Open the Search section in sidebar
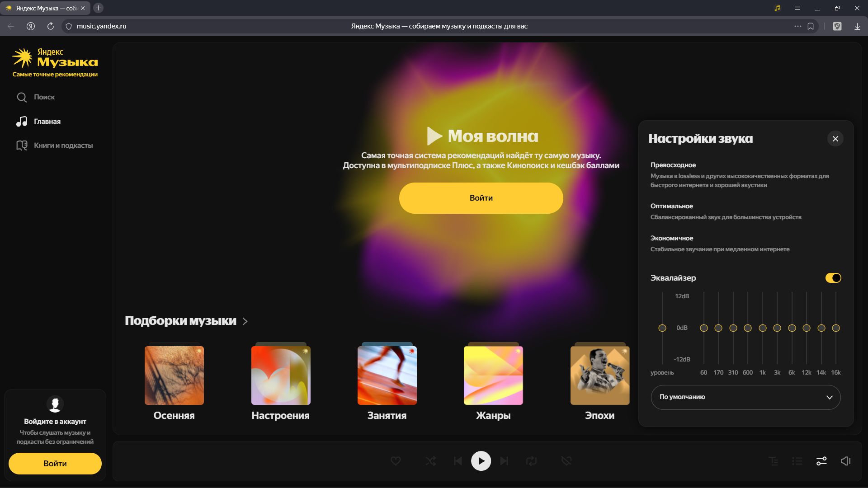 36,97
